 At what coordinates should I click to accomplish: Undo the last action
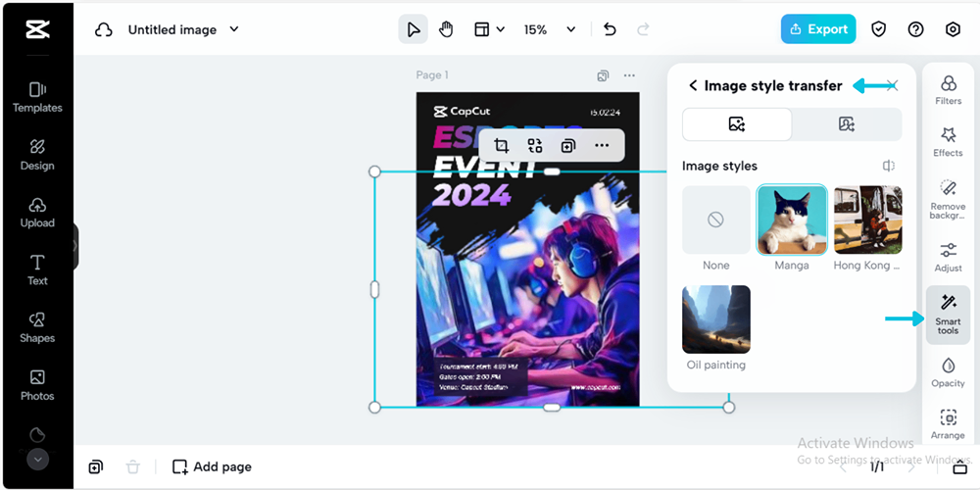coord(610,29)
